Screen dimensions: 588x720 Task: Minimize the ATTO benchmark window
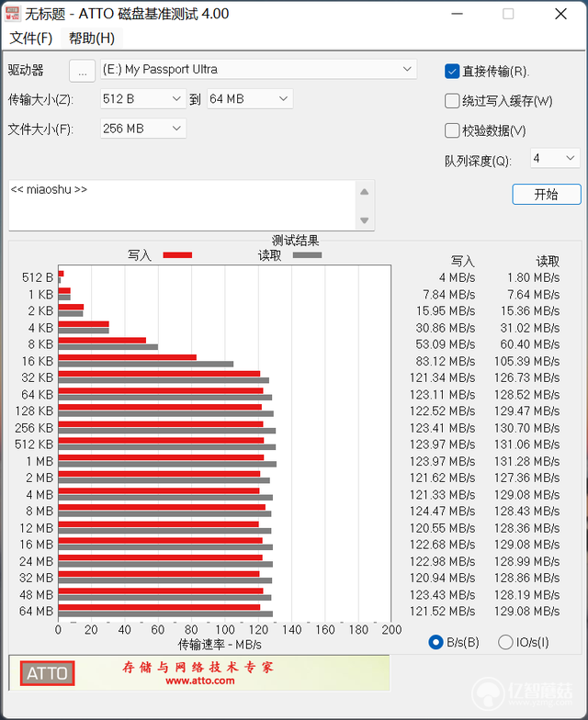click(458, 14)
